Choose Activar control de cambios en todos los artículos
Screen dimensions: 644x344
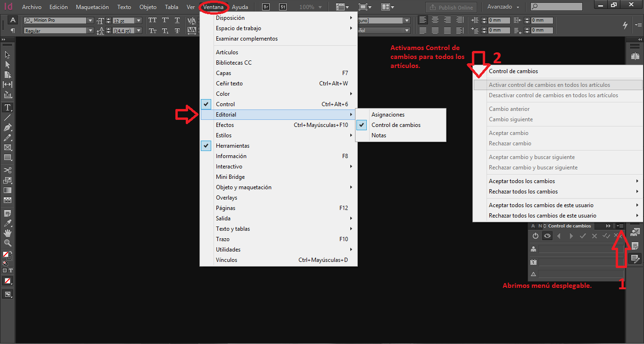point(549,85)
